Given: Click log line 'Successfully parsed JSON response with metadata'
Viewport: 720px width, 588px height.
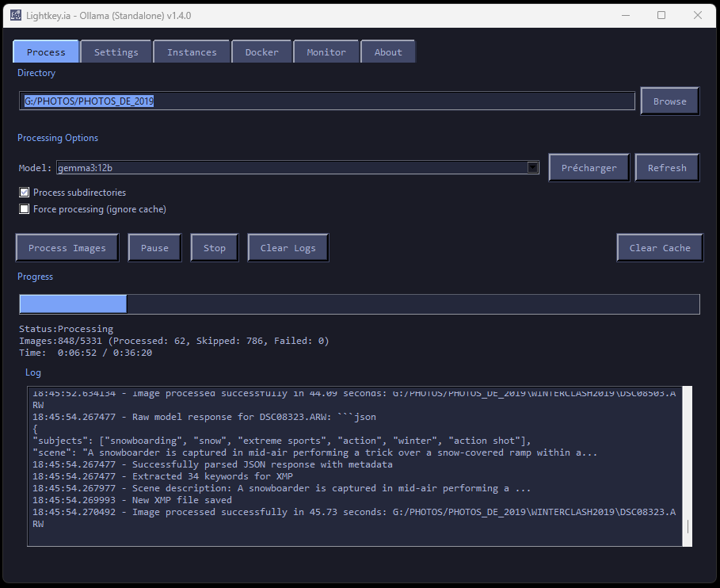Looking at the screenshot, I should tap(212, 464).
